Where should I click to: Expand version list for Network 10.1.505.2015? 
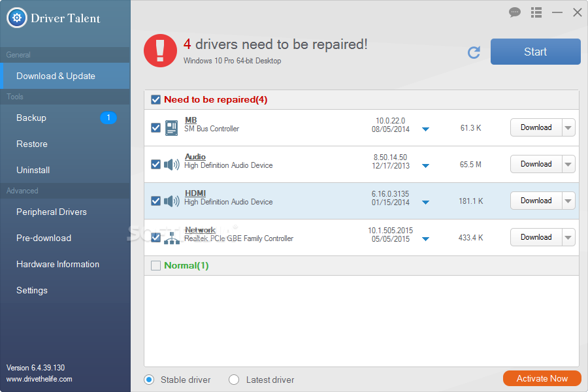pyautogui.click(x=425, y=239)
